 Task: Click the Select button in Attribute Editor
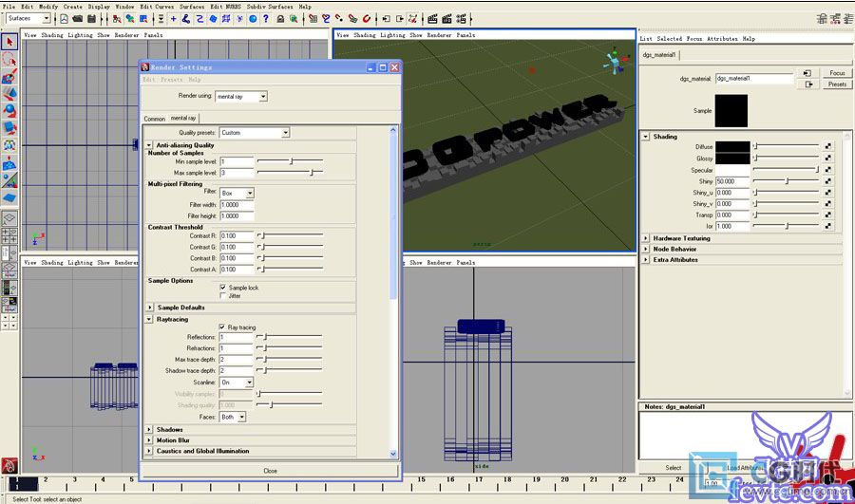point(673,468)
